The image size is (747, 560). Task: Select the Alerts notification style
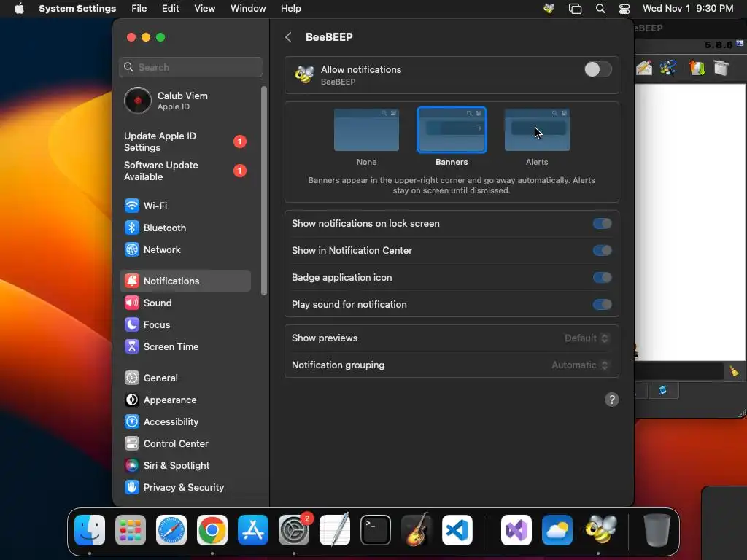pos(537,130)
